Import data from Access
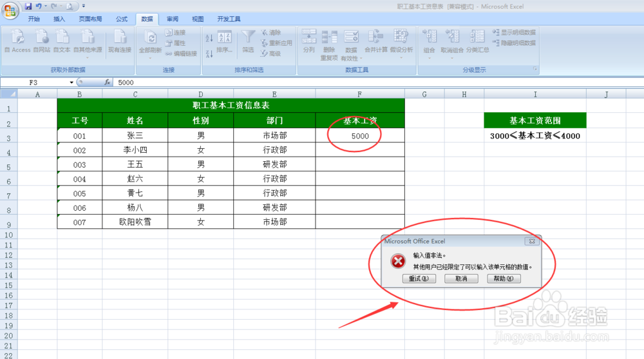The height and width of the screenshot is (359, 644). [x=17, y=41]
